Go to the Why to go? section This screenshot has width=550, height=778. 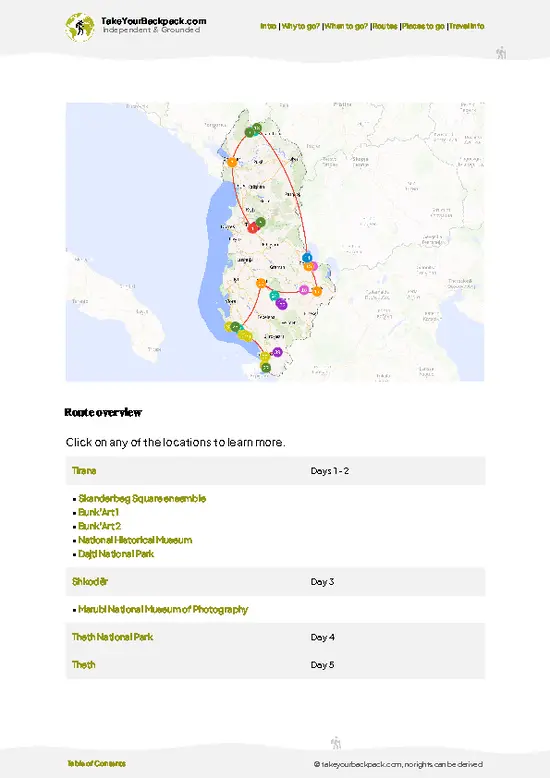coord(300,26)
